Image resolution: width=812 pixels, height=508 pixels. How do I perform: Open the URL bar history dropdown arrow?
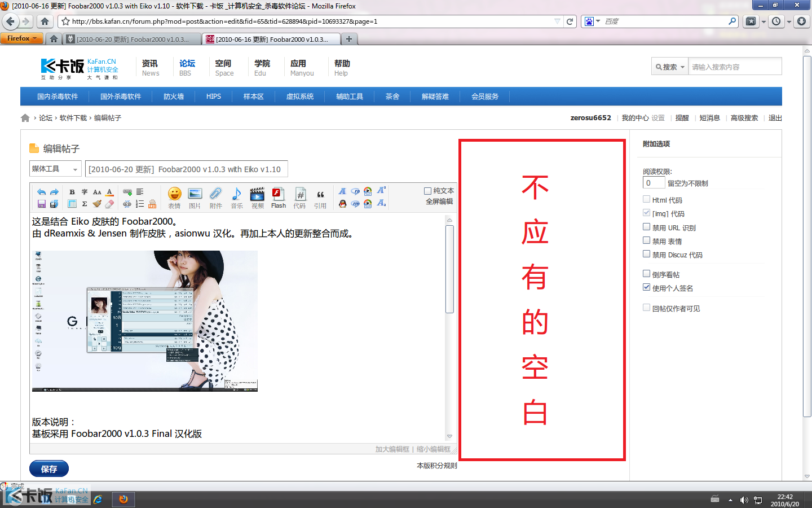[x=557, y=21]
